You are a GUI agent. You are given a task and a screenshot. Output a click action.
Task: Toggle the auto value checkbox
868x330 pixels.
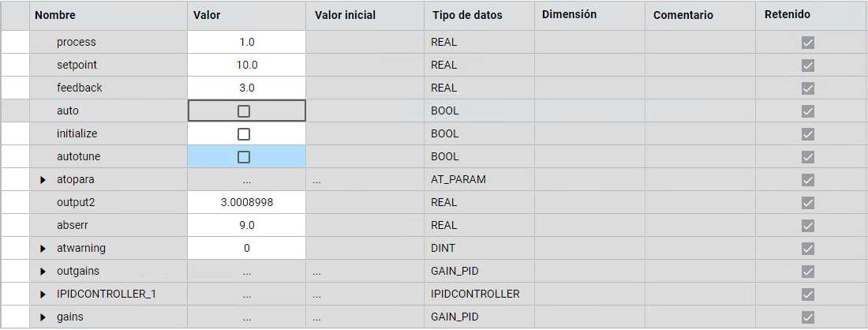click(244, 111)
